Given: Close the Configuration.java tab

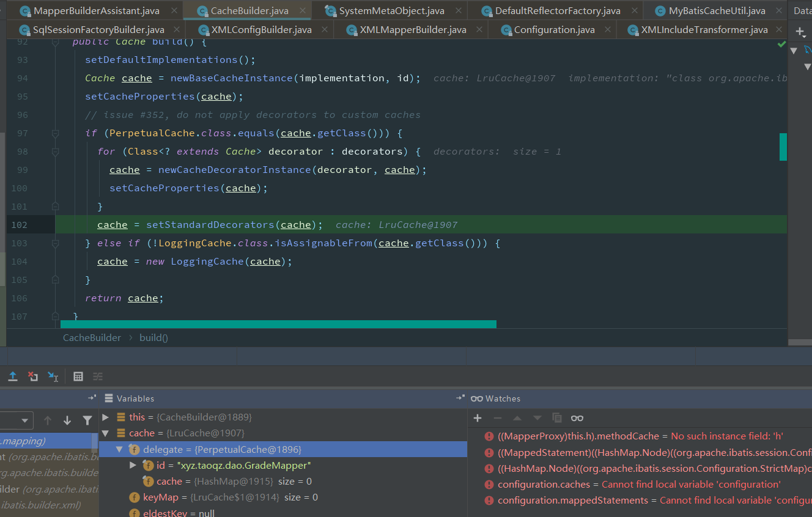Looking at the screenshot, I should coord(608,29).
